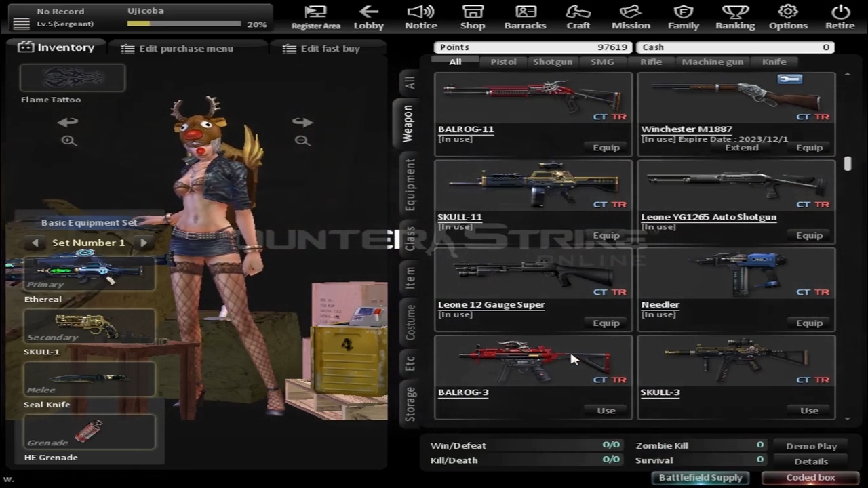Equip the Leone 12 Gauge Super
The height and width of the screenshot is (488, 868).
pyautogui.click(x=606, y=323)
